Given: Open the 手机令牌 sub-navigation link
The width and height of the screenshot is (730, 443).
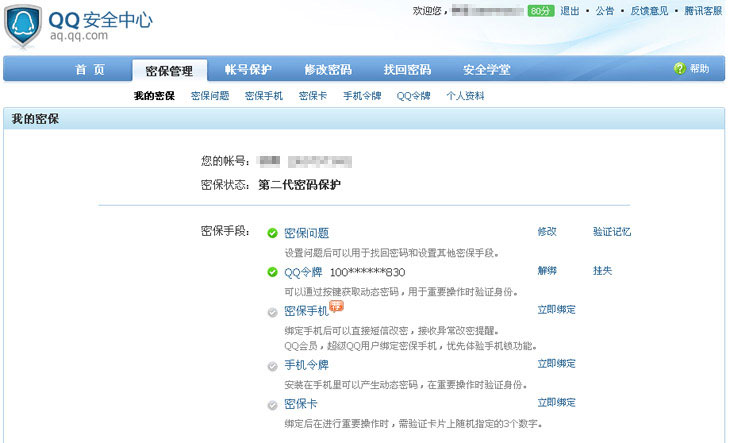Looking at the screenshot, I should (362, 96).
